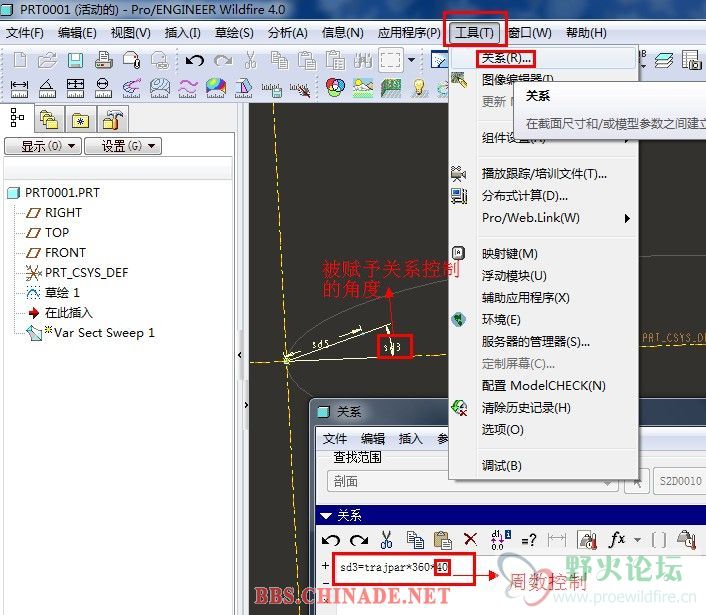Click the main toolbar Undo arrow
This screenshot has width=706, height=615.
195,60
